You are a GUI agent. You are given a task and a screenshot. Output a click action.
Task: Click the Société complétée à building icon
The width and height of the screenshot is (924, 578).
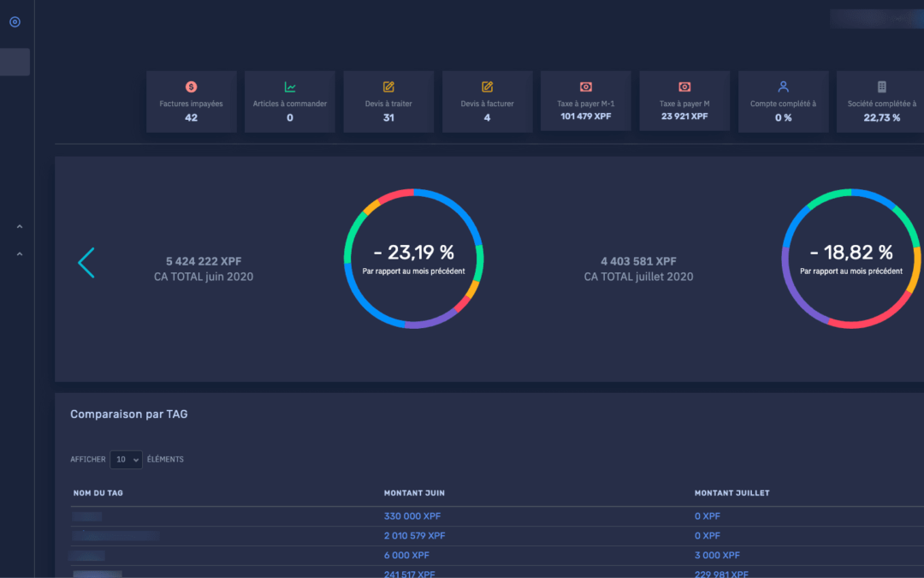[x=882, y=87]
